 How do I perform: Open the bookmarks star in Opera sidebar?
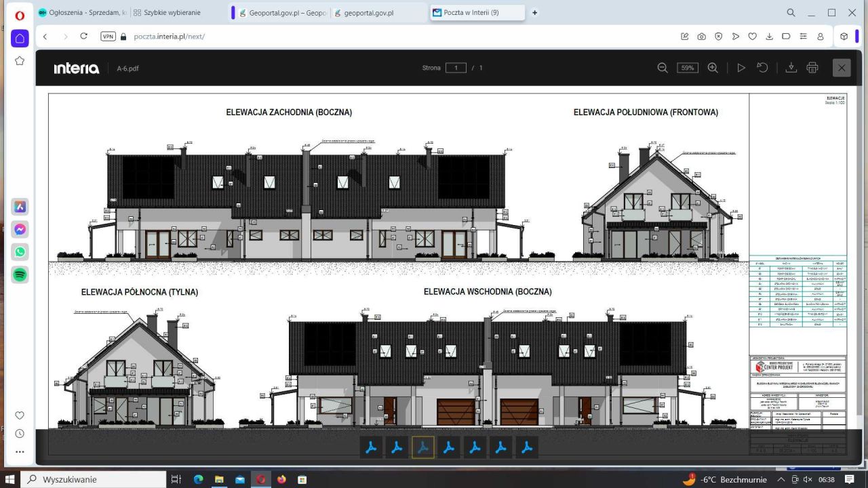[x=20, y=61]
